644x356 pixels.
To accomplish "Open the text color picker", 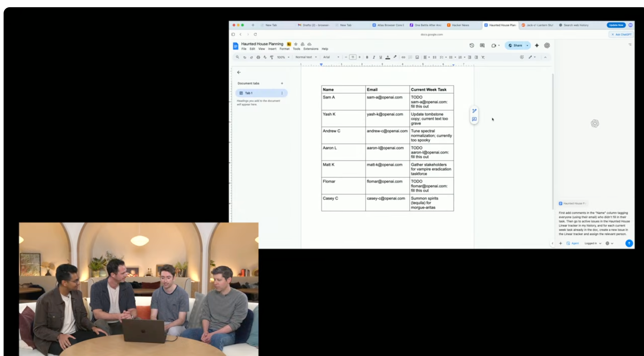I will [x=388, y=57].
